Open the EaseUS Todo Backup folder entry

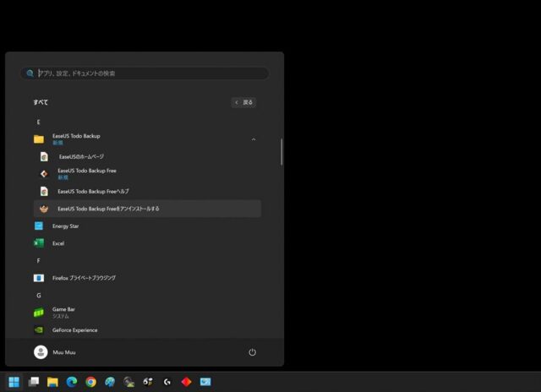click(x=147, y=139)
